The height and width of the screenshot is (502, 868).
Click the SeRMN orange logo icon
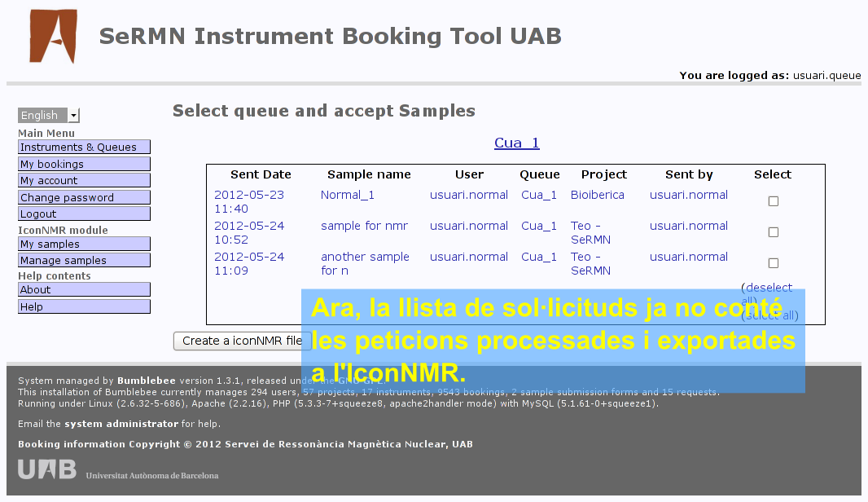click(53, 36)
